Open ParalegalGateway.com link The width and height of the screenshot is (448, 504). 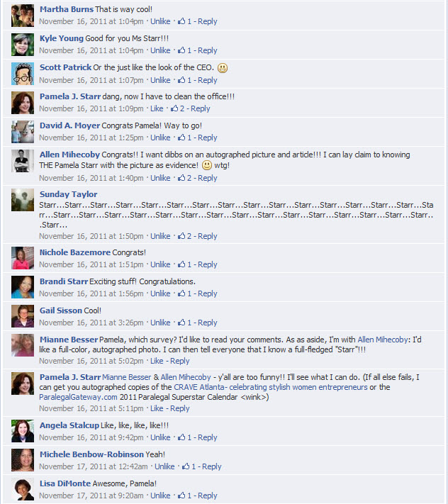(x=78, y=397)
